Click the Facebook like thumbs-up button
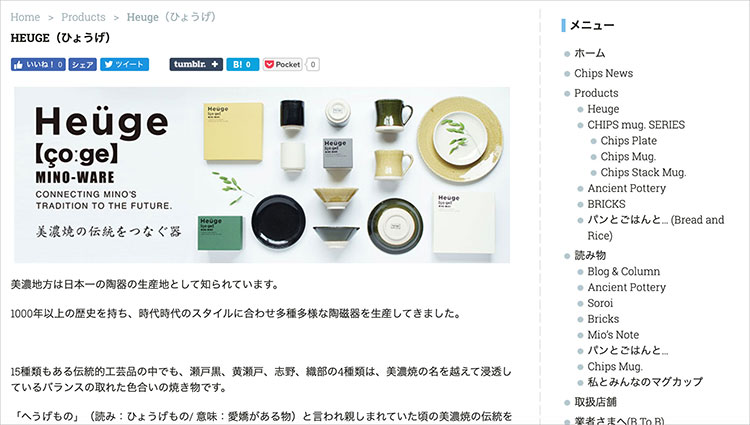The image size is (750, 425). pyautogui.click(x=38, y=65)
